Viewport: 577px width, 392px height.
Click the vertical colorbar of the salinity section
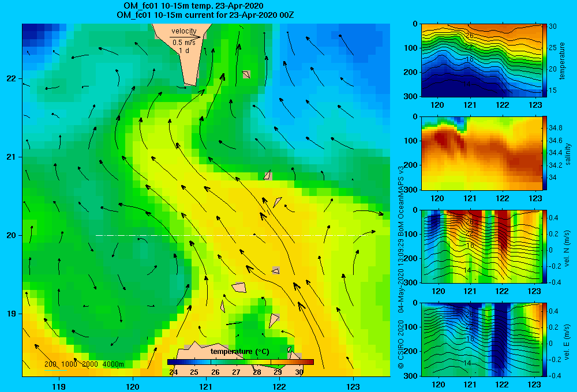tap(545, 153)
